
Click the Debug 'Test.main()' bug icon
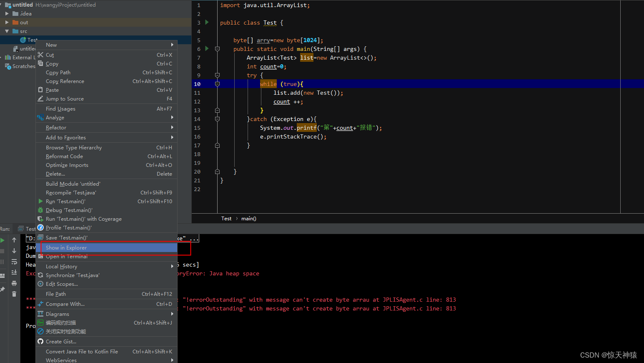[x=40, y=210]
